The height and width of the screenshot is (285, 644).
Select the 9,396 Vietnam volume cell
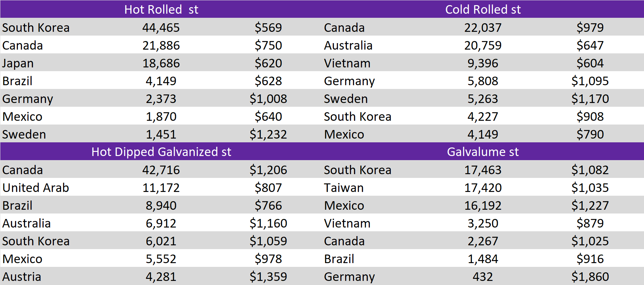point(483,63)
